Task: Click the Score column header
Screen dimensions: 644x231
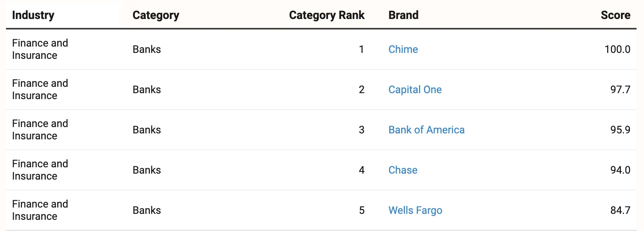Action: (x=615, y=15)
